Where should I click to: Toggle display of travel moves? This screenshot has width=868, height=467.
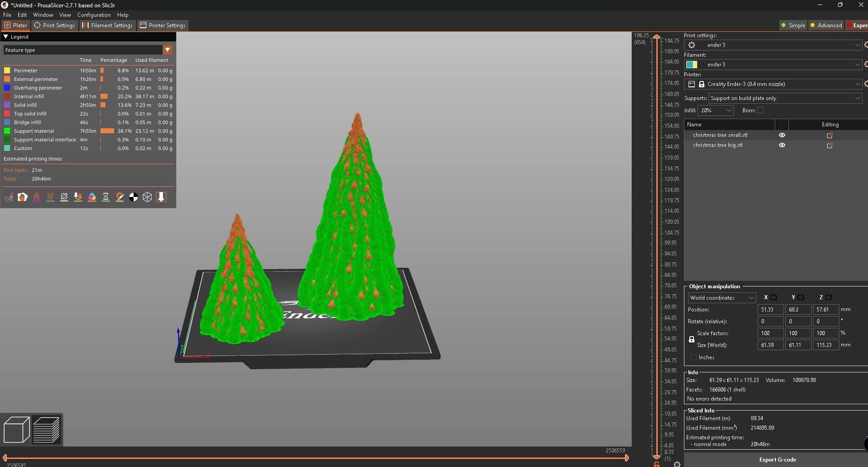(x=9, y=197)
